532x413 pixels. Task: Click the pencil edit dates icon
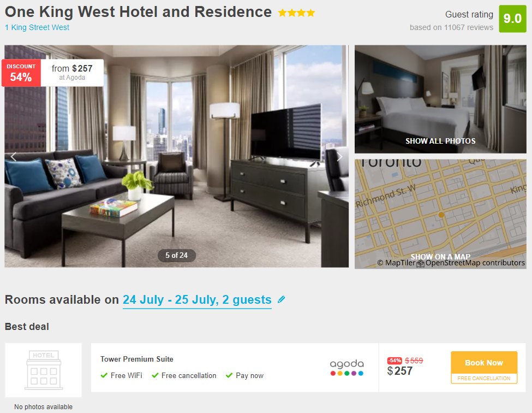(281, 299)
